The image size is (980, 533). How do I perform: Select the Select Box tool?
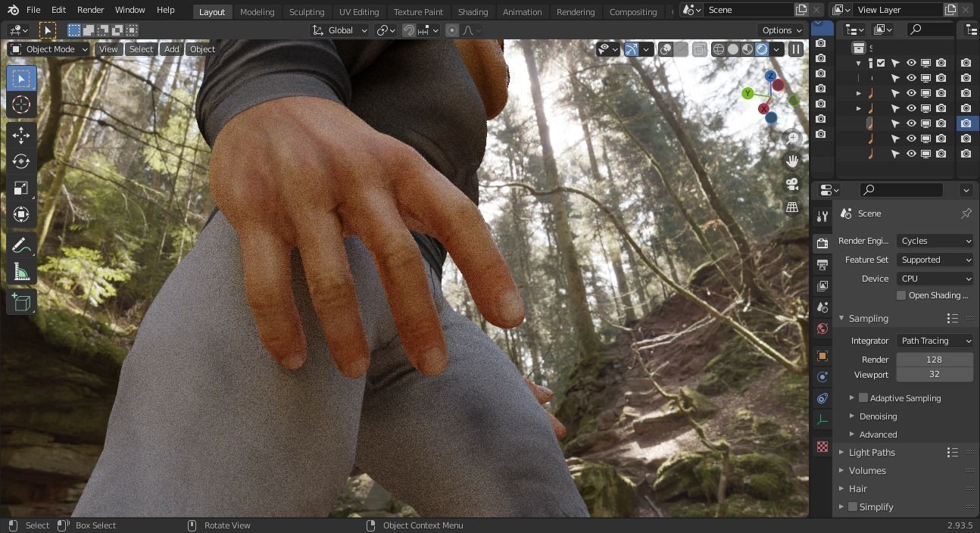(21, 79)
